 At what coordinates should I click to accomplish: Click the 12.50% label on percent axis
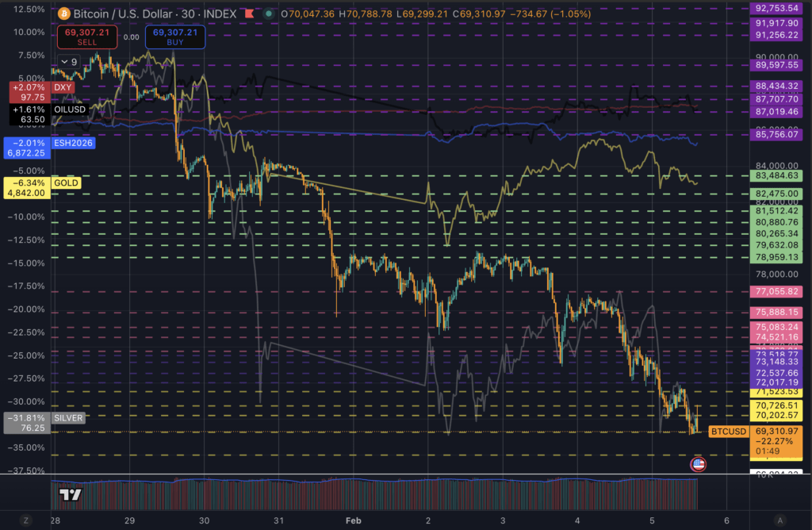tap(29, 10)
